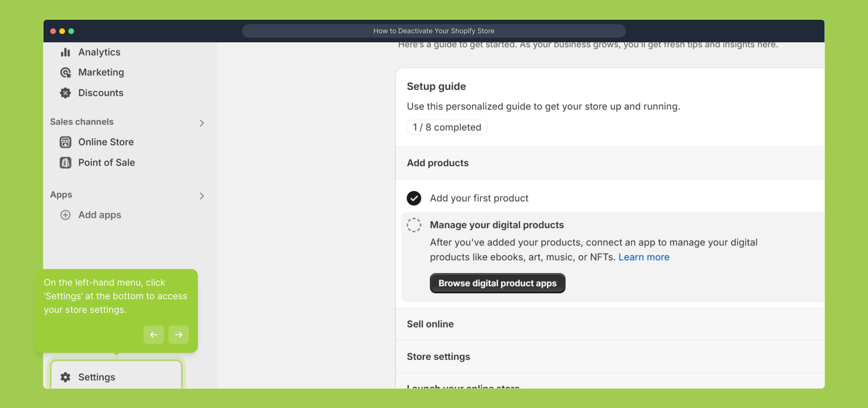Open the Online Store storefront icon
Image resolution: width=868 pixels, height=408 pixels.
tap(65, 142)
